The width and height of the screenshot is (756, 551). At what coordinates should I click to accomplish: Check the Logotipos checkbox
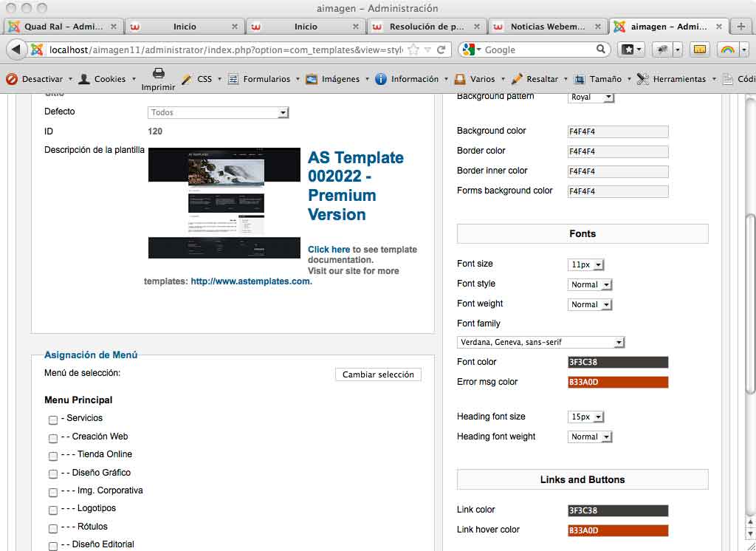(x=53, y=510)
